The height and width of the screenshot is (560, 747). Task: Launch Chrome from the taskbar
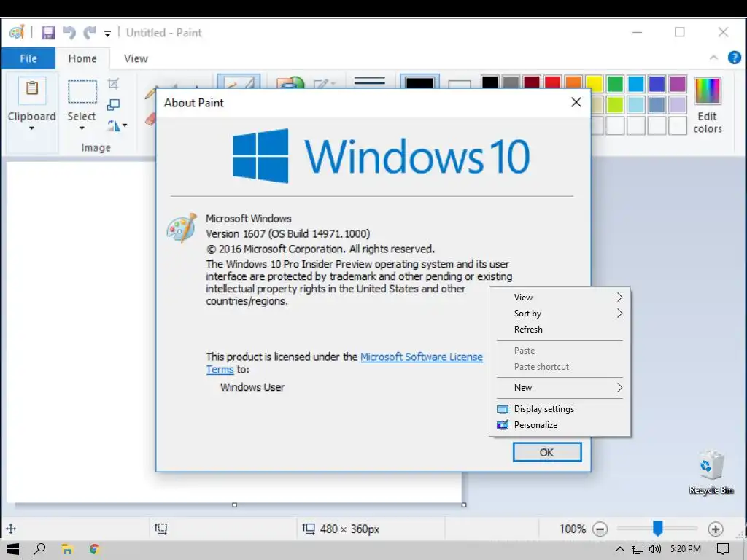[94, 550]
